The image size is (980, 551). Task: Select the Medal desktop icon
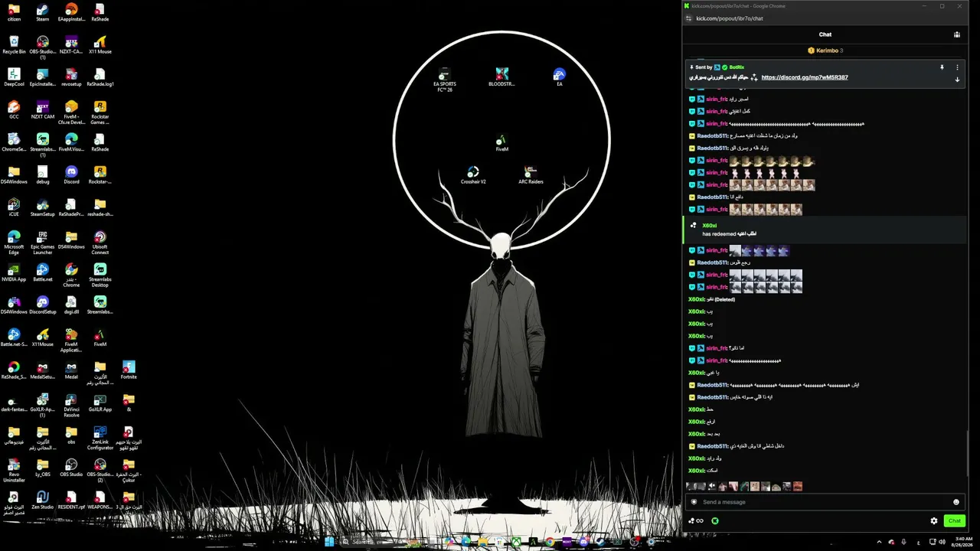(x=71, y=370)
